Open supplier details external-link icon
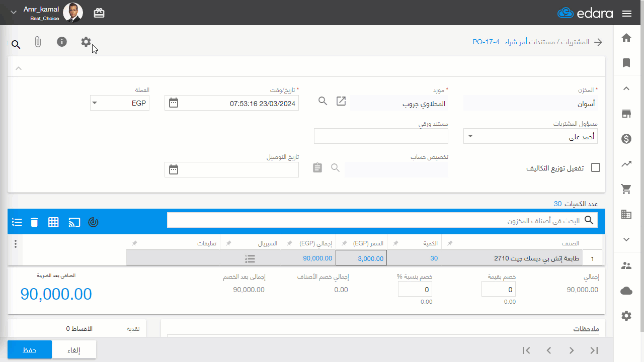Viewport: 644px width, 362px height. tap(341, 101)
